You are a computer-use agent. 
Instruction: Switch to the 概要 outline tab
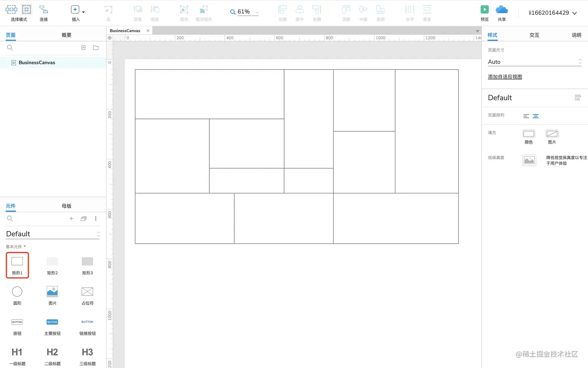66,35
